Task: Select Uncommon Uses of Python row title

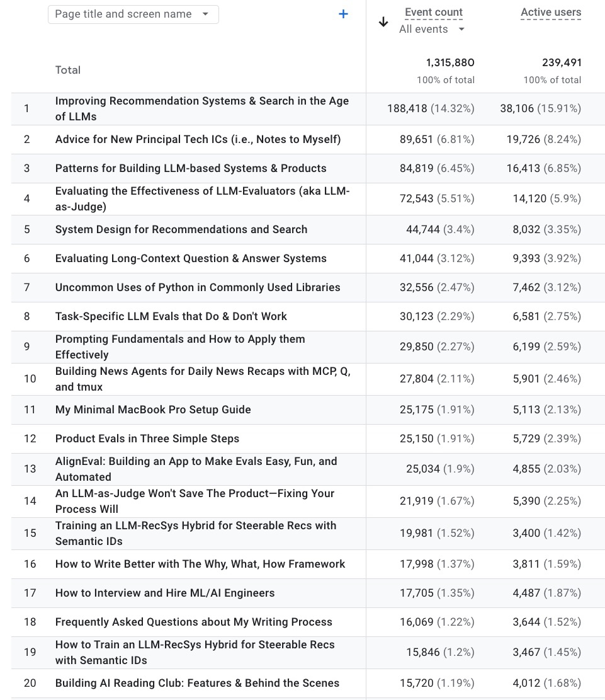Action: tap(198, 287)
